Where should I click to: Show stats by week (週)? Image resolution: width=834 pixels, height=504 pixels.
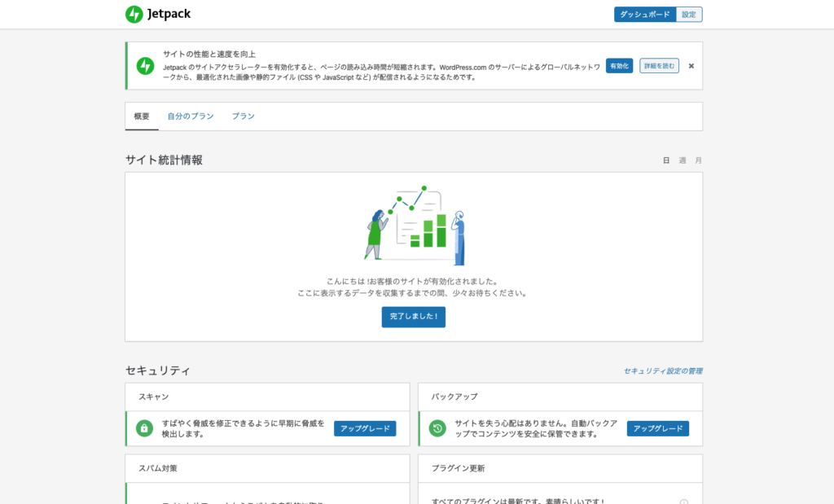tap(683, 160)
